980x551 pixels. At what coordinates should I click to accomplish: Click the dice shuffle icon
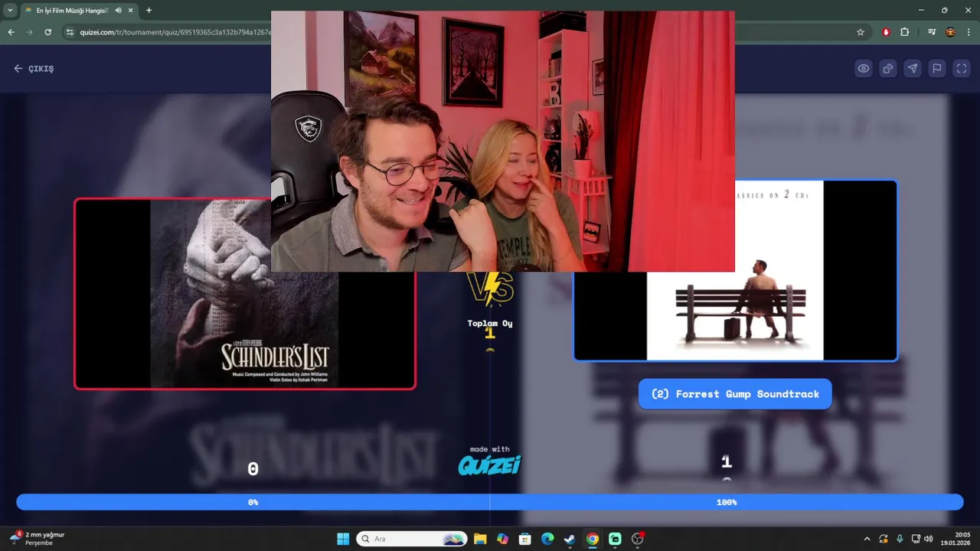(x=888, y=68)
